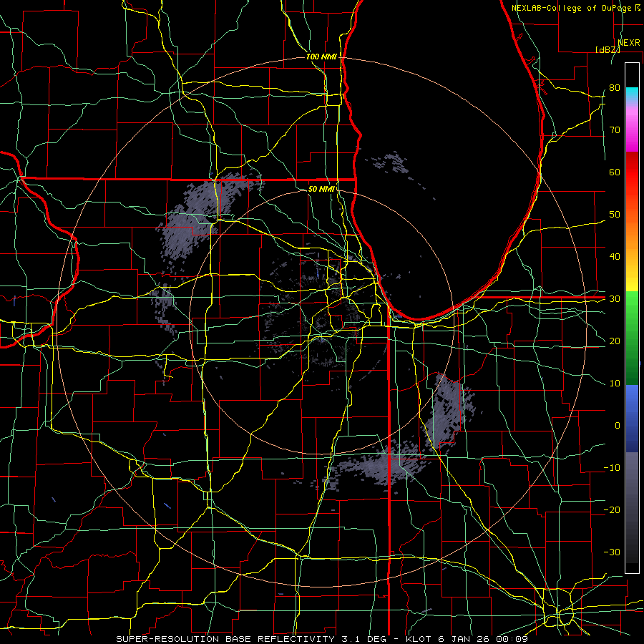Viewport: 644px width, 644px height.
Task: Click the -30 value on the dBZ scale
Action: (612, 552)
